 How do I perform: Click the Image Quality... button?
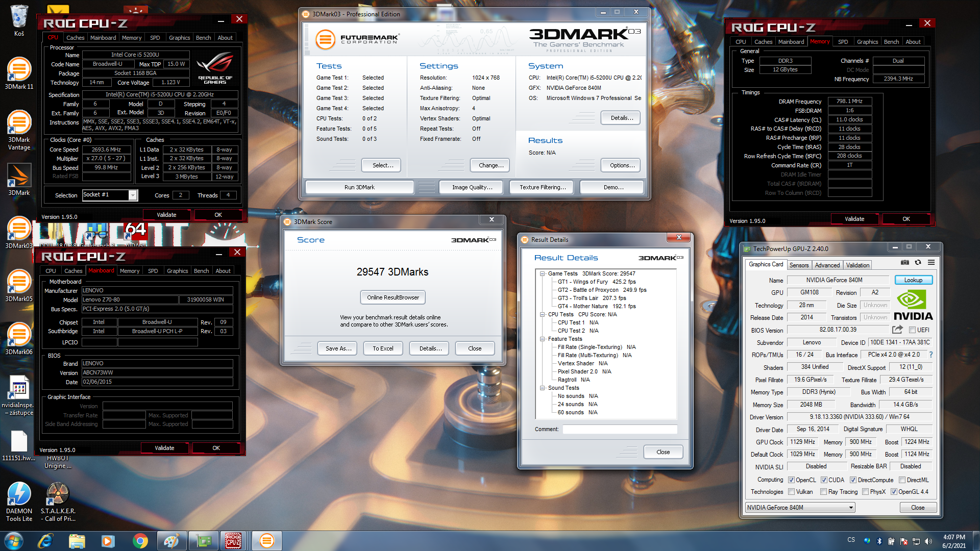click(x=472, y=187)
